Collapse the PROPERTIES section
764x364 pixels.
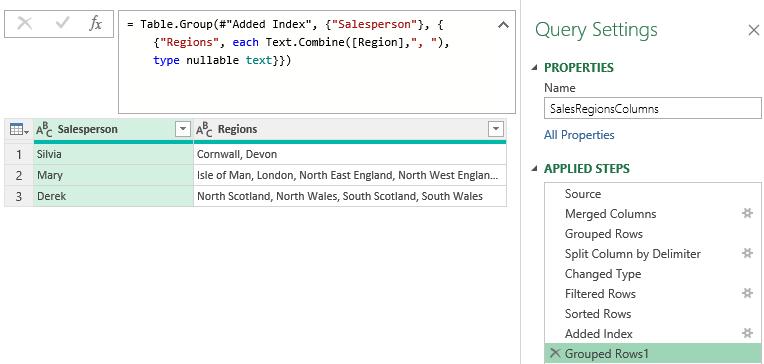(x=535, y=68)
